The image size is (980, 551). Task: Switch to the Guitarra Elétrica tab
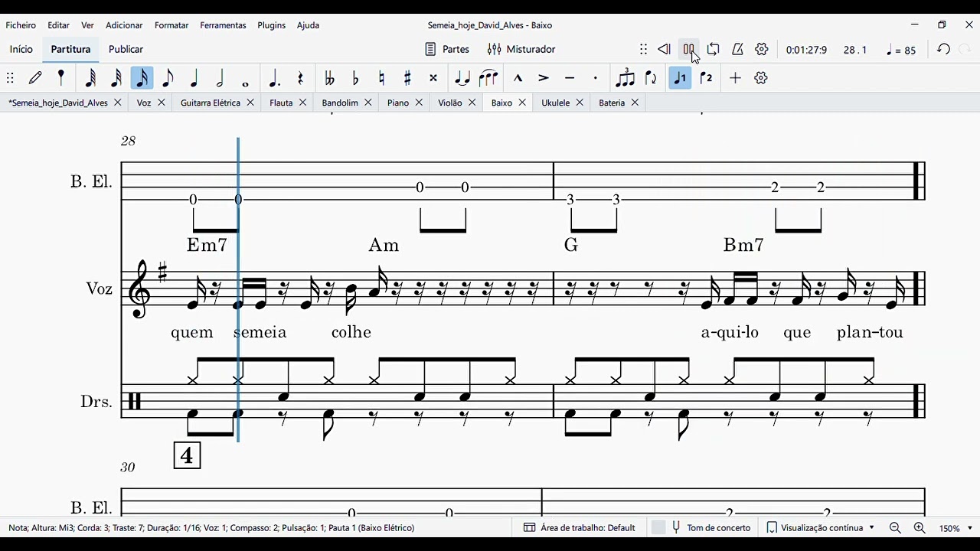coord(211,103)
